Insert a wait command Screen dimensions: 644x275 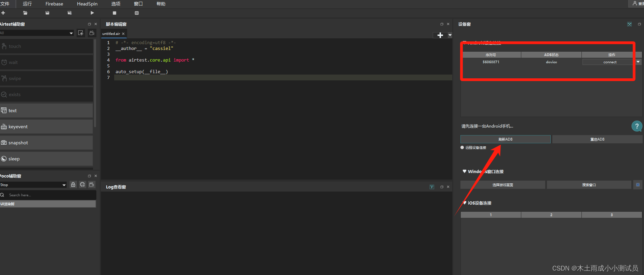coord(46,62)
